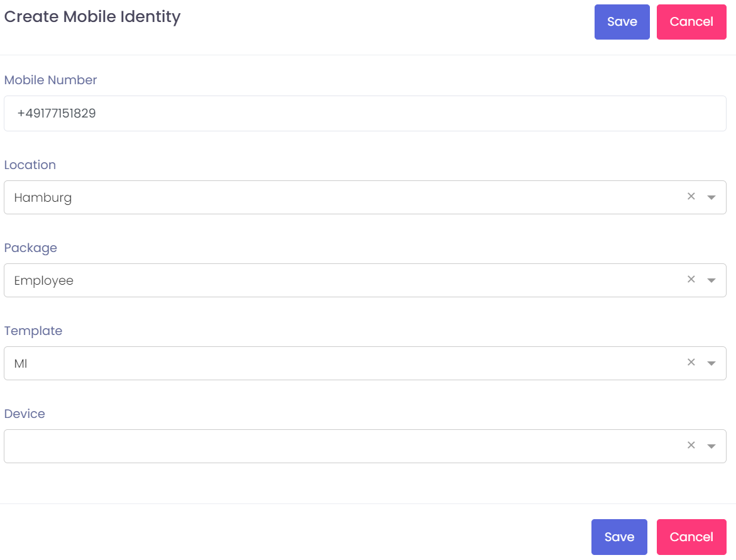This screenshot has width=736, height=560.
Task: Click the Device field label
Action: click(25, 414)
